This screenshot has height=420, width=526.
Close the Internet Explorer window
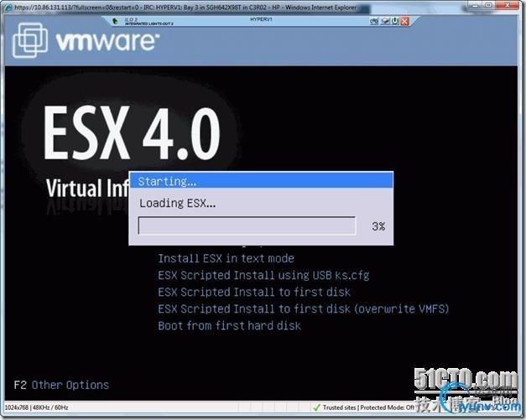508,5
